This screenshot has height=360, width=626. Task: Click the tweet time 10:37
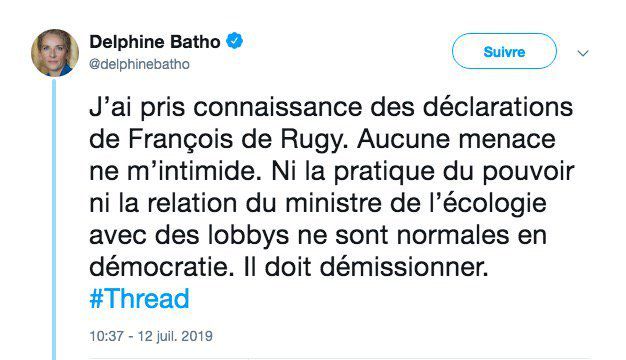(106, 336)
